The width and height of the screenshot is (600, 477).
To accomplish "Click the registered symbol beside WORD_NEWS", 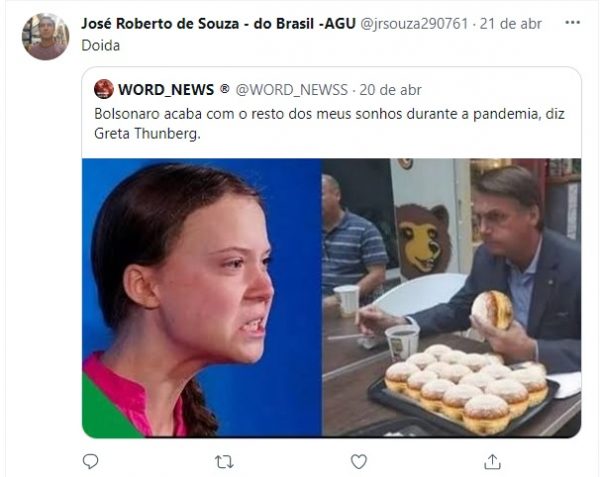I will tap(225, 89).
